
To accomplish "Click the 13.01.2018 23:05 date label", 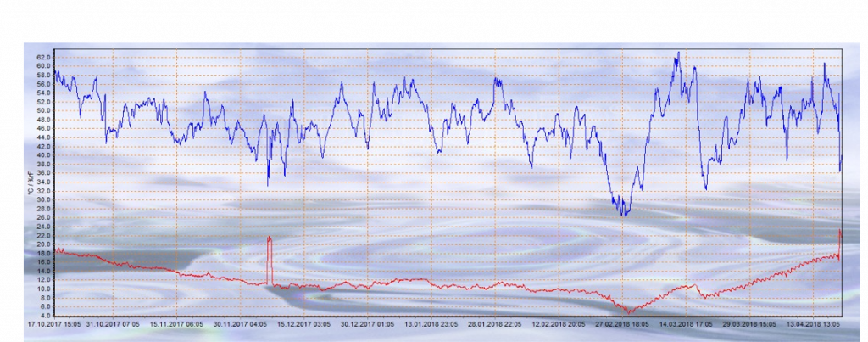I will 431,323.
